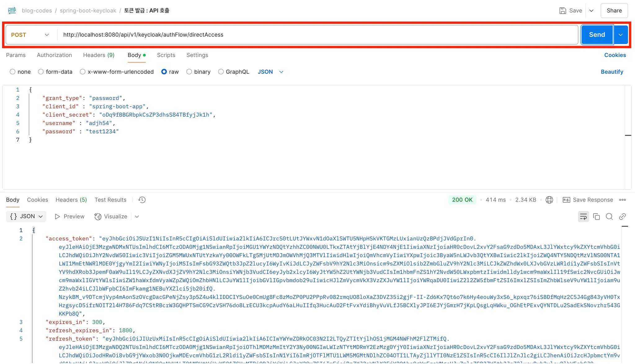Open the response Headers tab
The width and height of the screenshot is (635, 364).
[71, 200]
